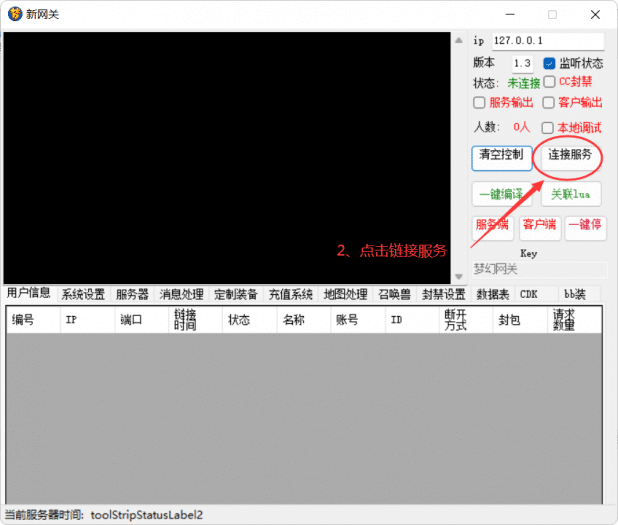Screen dimensions: 618x525
Task: Click the 梦幻网关 Key field
Action: pyautogui.click(x=539, y=270)
